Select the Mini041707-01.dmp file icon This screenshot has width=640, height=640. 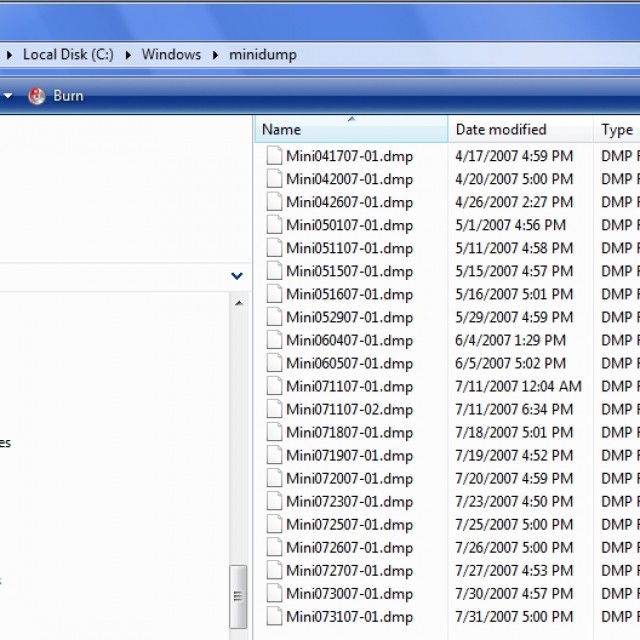(x=275, y=156)
